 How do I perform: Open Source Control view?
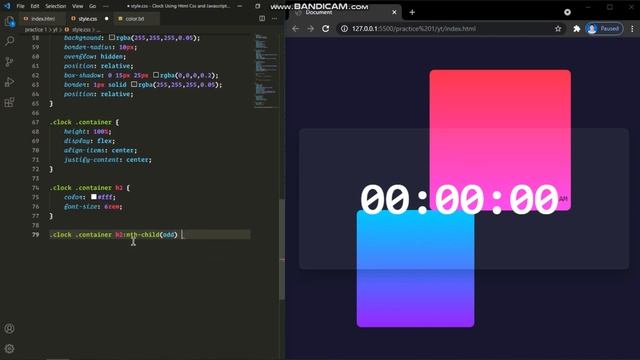9,62
